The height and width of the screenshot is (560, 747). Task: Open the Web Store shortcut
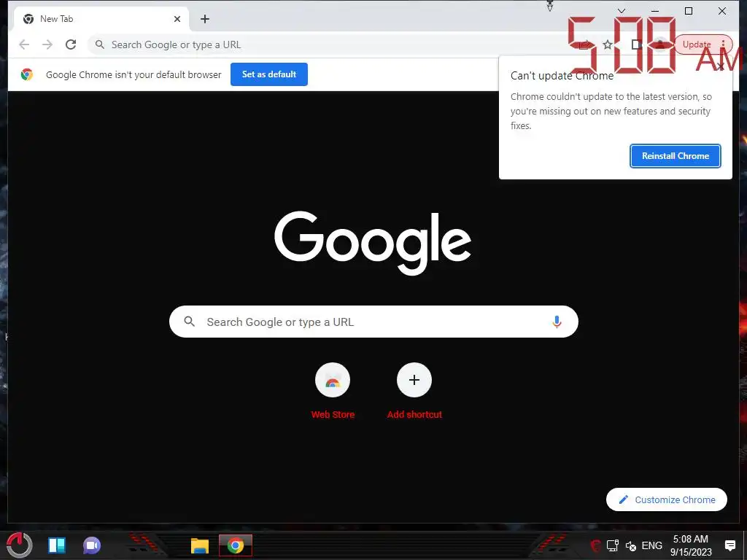pyautogui.click(x=333, y=391)
